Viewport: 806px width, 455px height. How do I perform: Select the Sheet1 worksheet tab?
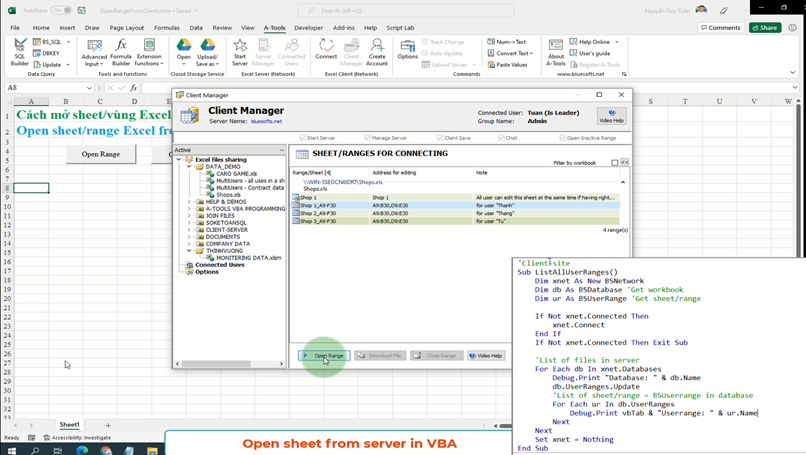69,425
